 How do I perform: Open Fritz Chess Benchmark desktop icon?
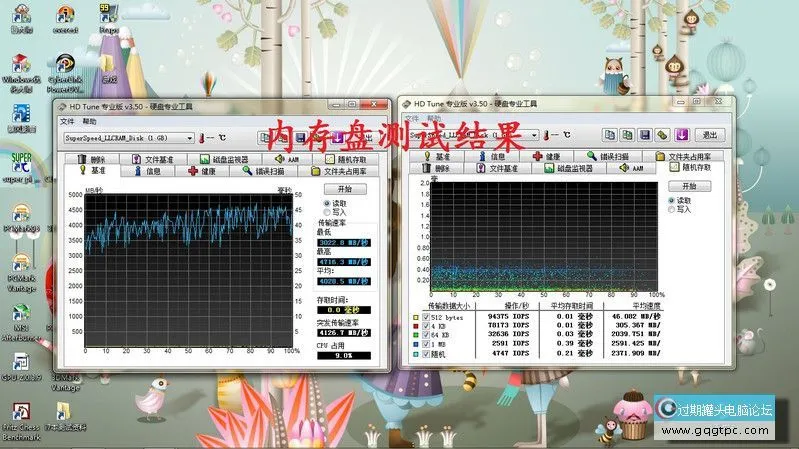(21, 421)
